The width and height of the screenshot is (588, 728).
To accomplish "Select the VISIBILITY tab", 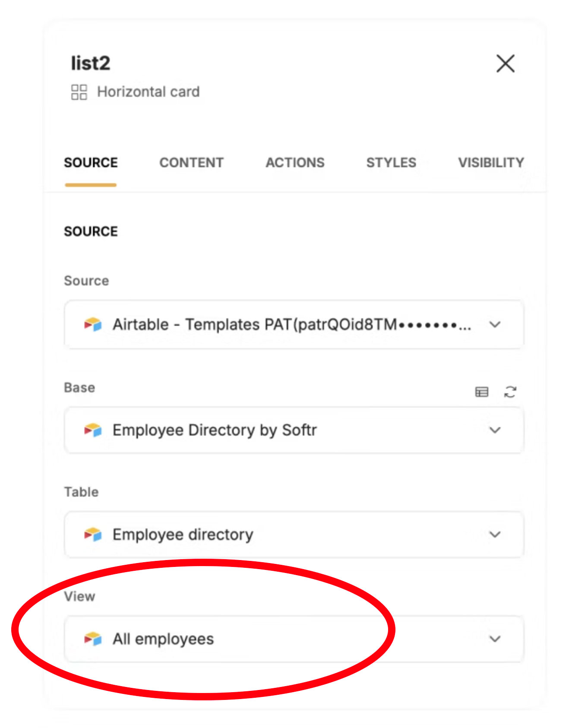I will tap(491, 163).
